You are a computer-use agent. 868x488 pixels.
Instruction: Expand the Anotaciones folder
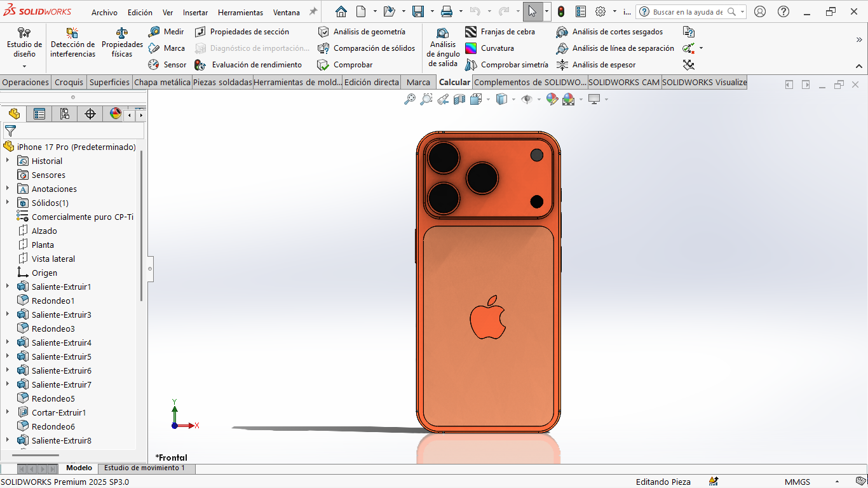(x=8, y=189)
